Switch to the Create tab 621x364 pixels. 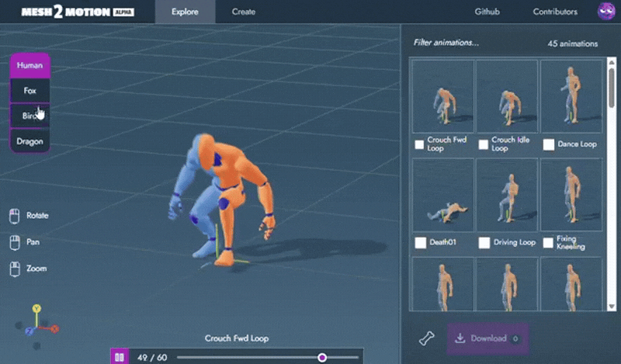tap(244, 12)
